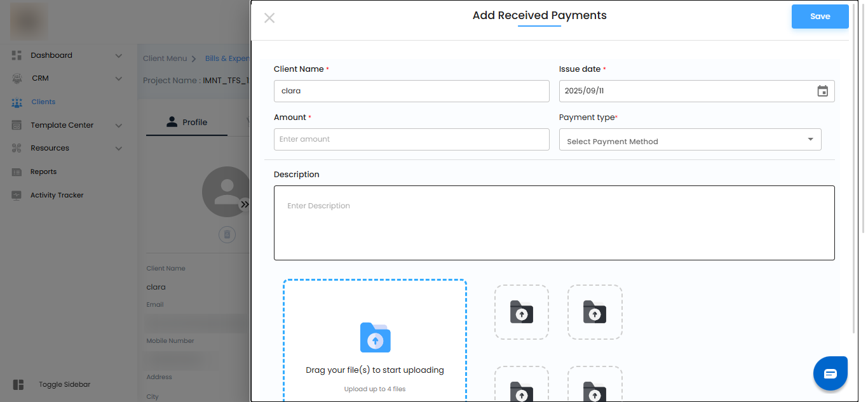Viewport: 868px width, 402px height.
Task: Click the client name text 'clara' in profile
Action: [x=156, y=287]
